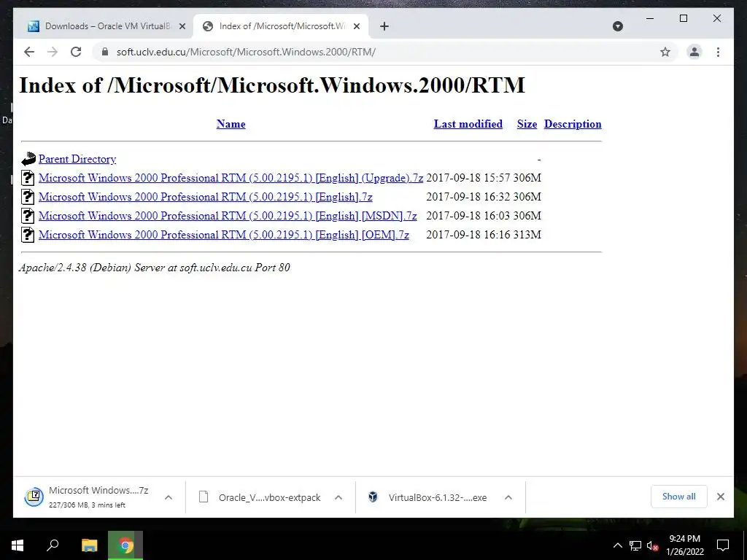Sort the listing by Last modified
Image resolution: width=747 pixels, height=560 pixels.
pos(468,124)
